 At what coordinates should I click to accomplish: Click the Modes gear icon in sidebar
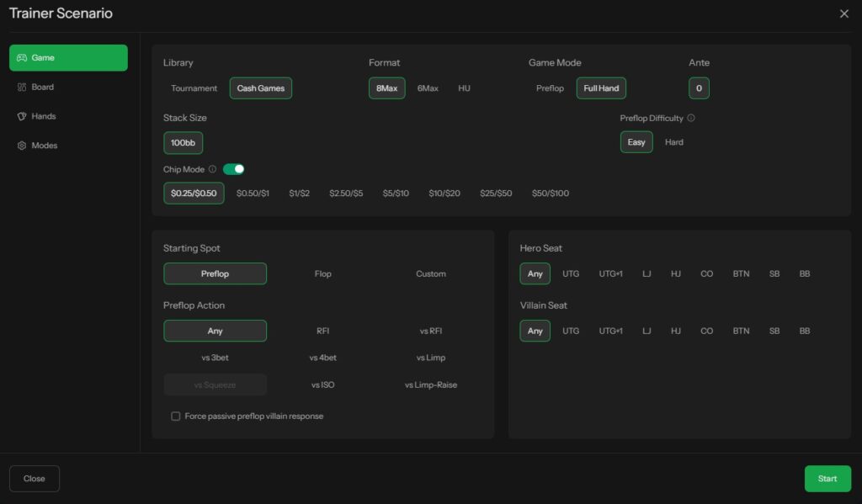pos(22,146)
